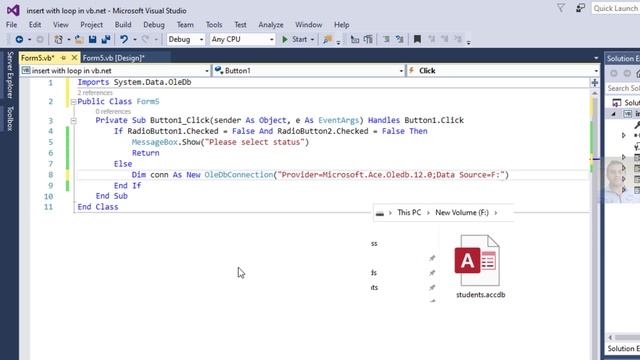Click the Visual Studio logo icon

click(x=13, y=10)
